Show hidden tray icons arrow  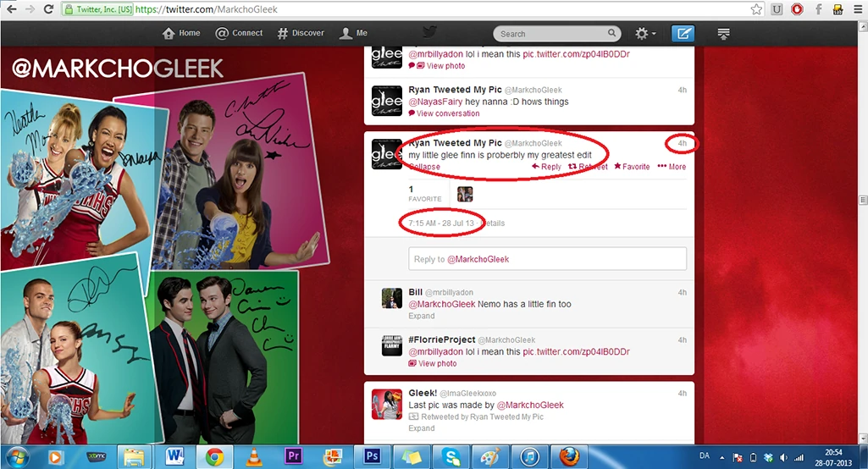click(x=721, y=458)
